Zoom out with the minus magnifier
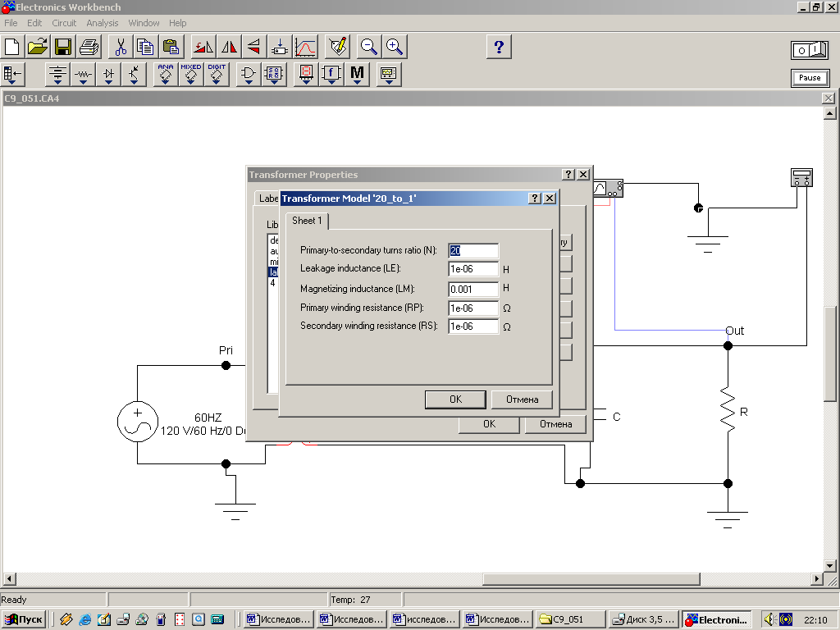 coord(368,47)
